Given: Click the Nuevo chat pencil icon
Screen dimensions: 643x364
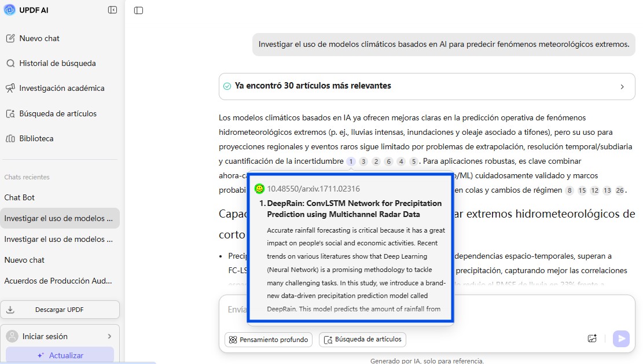Looking at the screenshot, I should 10,39.
